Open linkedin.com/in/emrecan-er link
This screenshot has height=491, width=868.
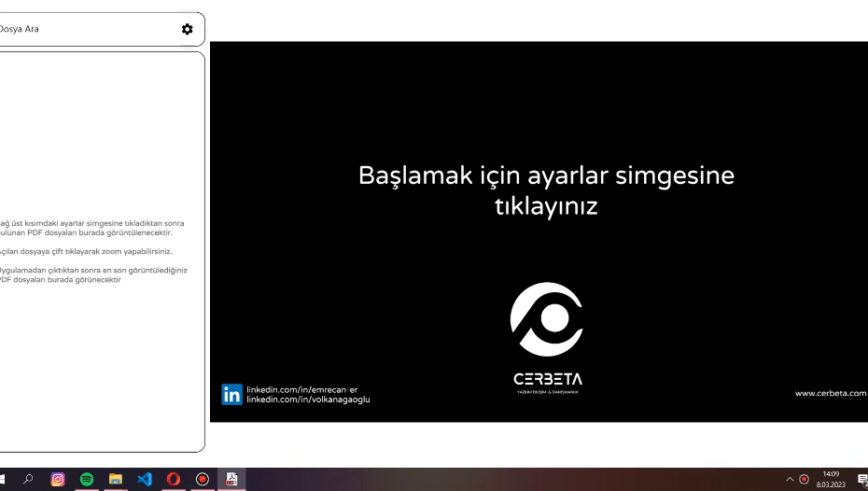pyautogui.click(x=301, y=389)
